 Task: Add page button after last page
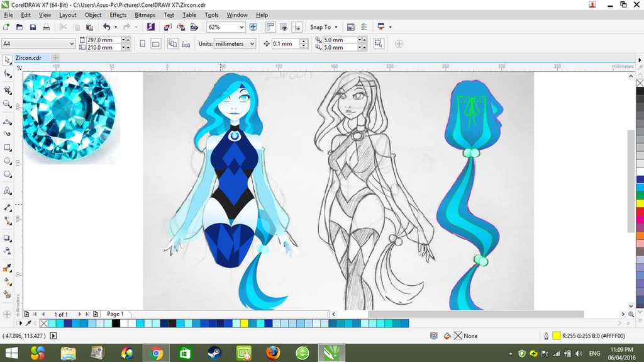pos(96,314)
